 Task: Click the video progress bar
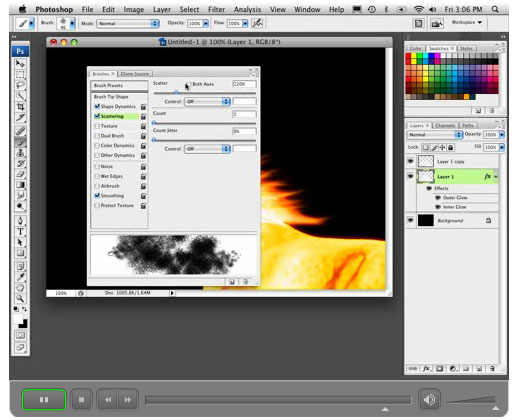click(x=278, y=400)
